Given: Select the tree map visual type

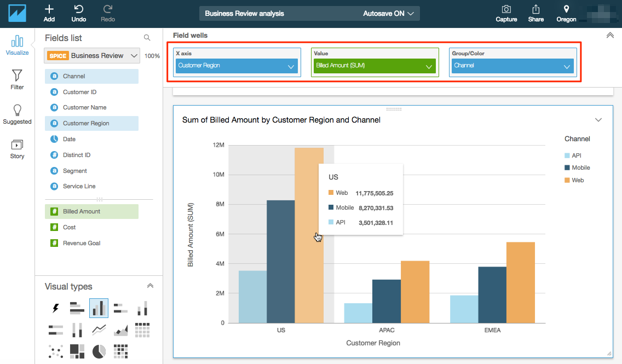Looking at the screenshot, I should 77,351.
